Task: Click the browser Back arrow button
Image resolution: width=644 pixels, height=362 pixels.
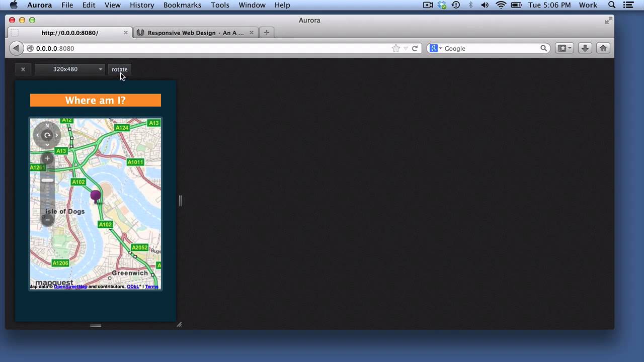Action: [x=16, y=48]
